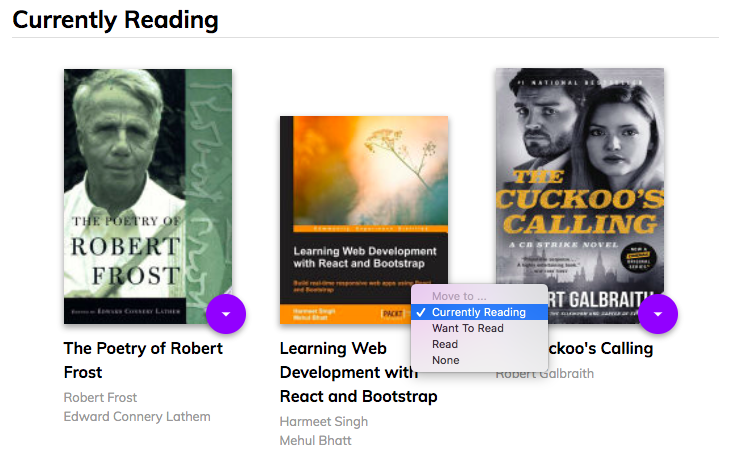
Task: Click The Poetry of Robert Frost cover
Action: tap(148, 197)
